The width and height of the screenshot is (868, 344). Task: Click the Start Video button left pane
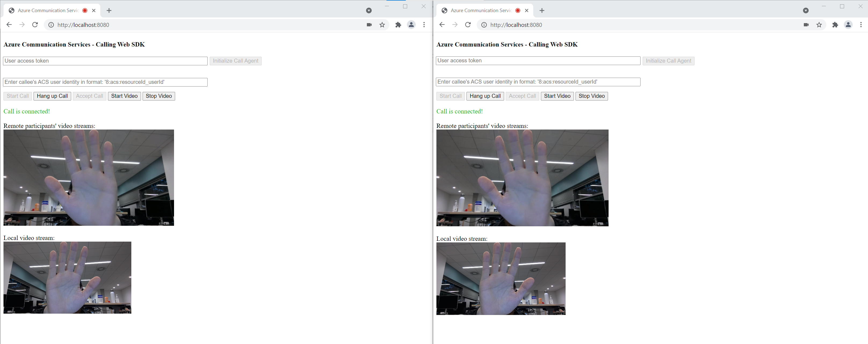tap(125, 96)
